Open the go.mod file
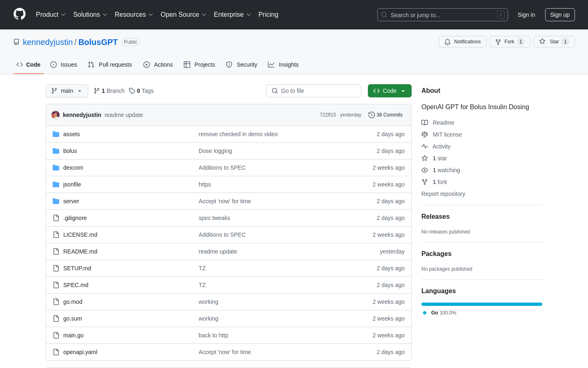Screen dimensions: 588x368 pos(73,302)
